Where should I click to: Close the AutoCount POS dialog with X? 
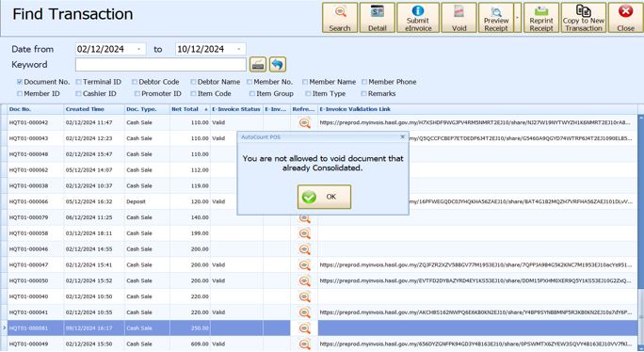pyautogui.click(x=403, y=136)
